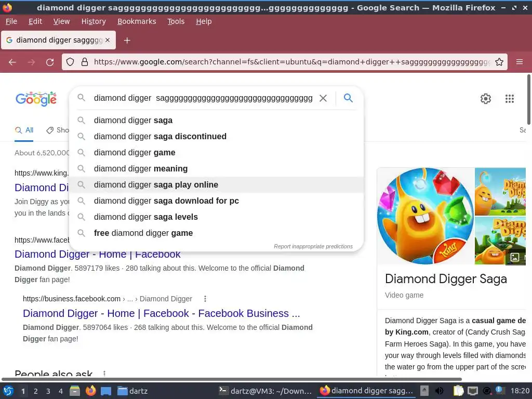This screenshot has width=532, height=399.
Task: Switch to the Shopping results tab
Action: pos(58,130)
